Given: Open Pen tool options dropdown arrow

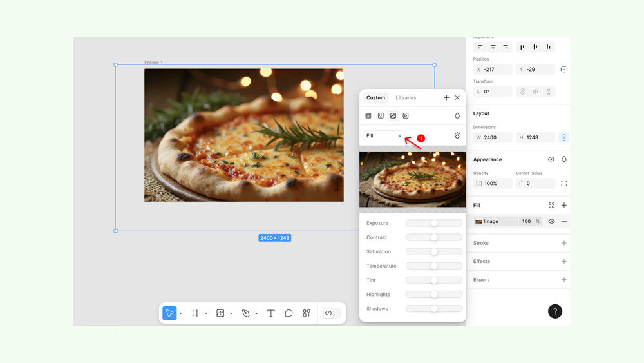Looking at the screenshot, I should click(x=257, y=313).
